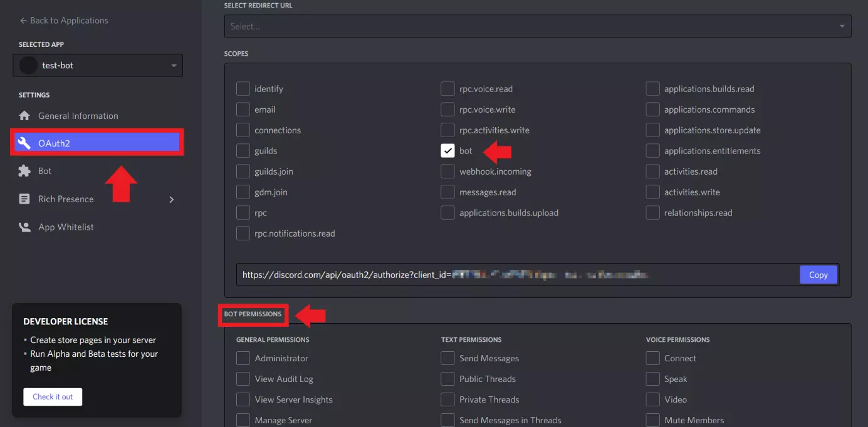This screenshot has height=427, width=868.
Task: Check Send Messages in Threads permission
Action: tap(447, 420)
